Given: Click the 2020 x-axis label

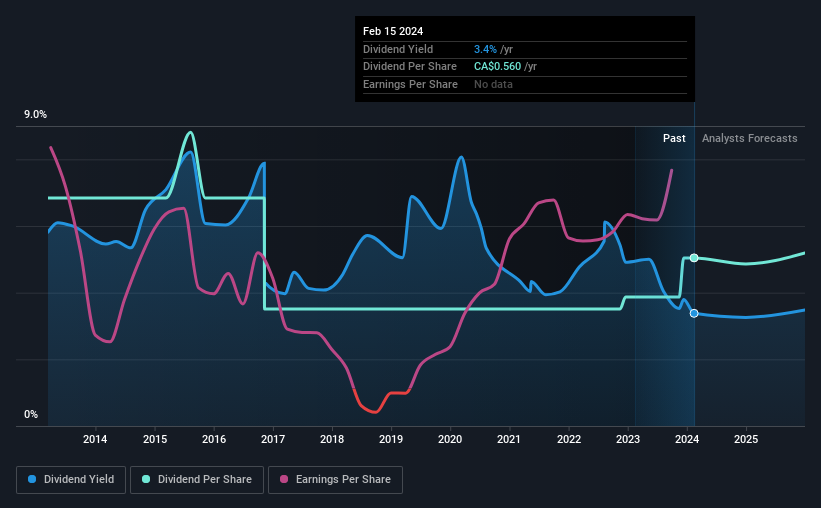Looking at the screenshot, I should click(450, 439).
